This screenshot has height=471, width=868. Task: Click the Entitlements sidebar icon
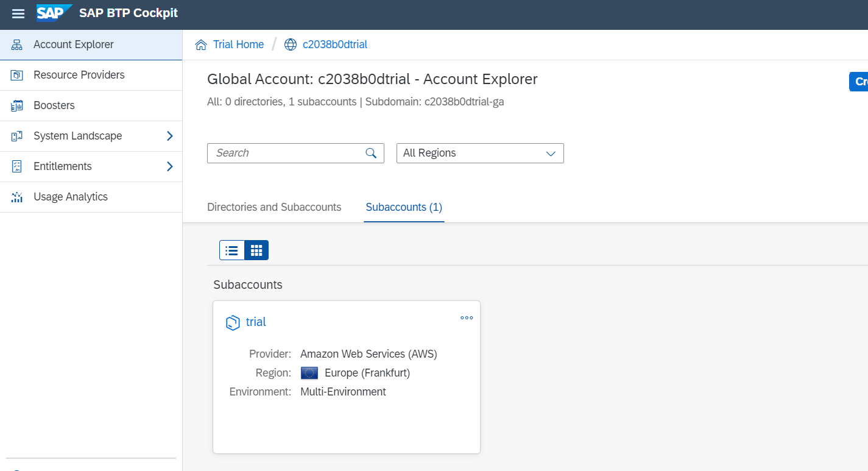(16, 167)
